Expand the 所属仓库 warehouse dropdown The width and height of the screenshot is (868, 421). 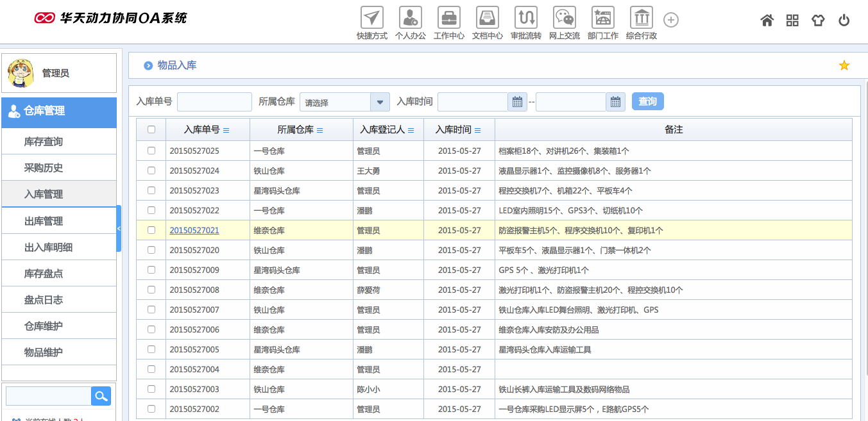click(x=380, y=102)
